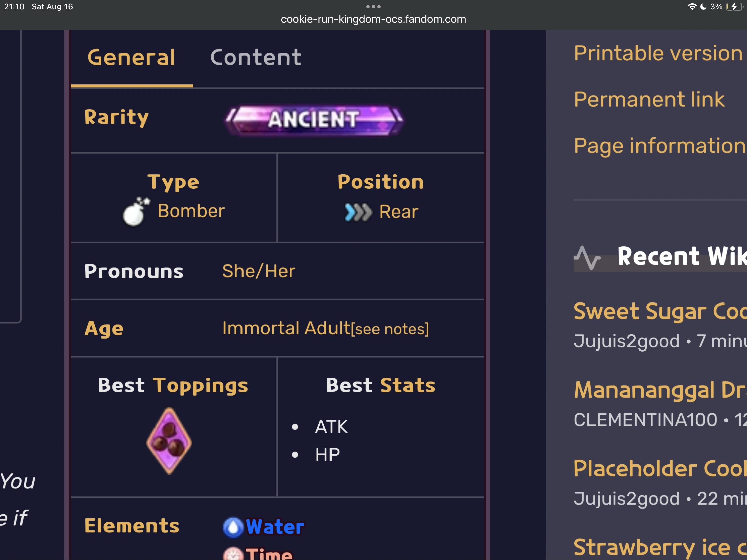Open the Printable version link
Viewport: 747px width, 560px height.
[x=658, y=53]
